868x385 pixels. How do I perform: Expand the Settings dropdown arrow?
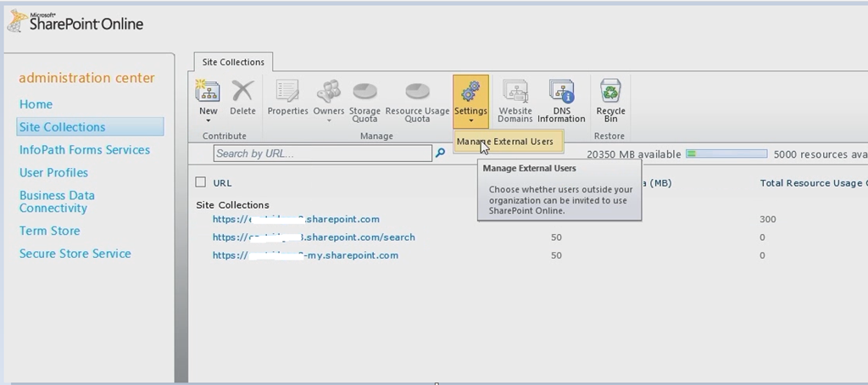[x=470, y=120]
